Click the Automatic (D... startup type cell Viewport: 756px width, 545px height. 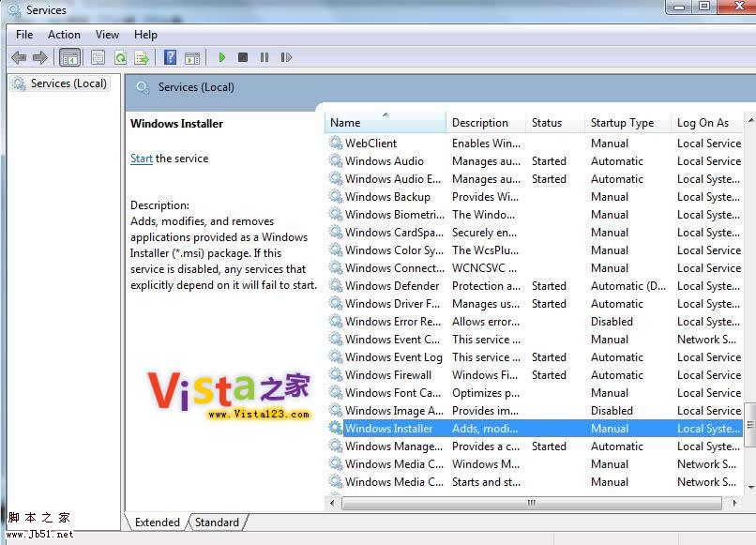pyautogui.click(x=628, y=285)
